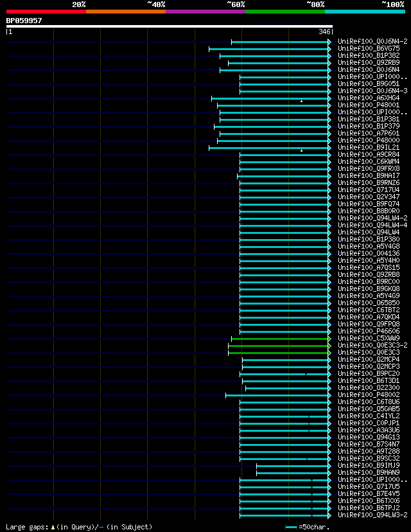
Task: Click the cyan ~100% legend segment
Action: pyautogui.click(x=365, y=12)
